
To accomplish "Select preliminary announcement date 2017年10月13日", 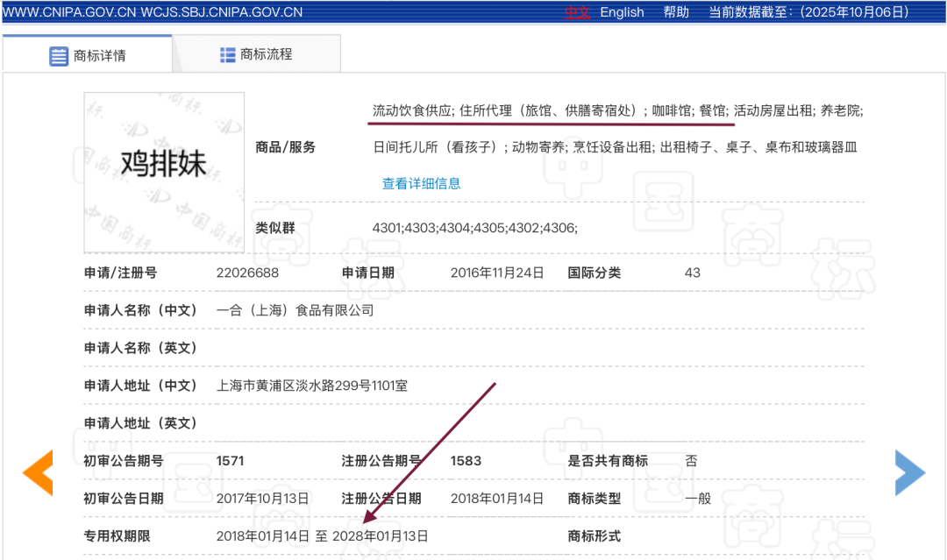I will tap(263, 499).
